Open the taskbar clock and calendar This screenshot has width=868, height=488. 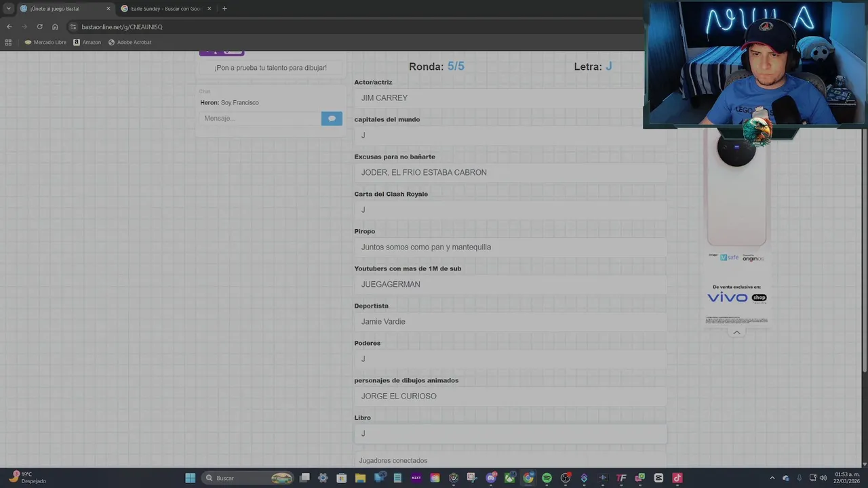pyautogui.click(x=847, y=478)
